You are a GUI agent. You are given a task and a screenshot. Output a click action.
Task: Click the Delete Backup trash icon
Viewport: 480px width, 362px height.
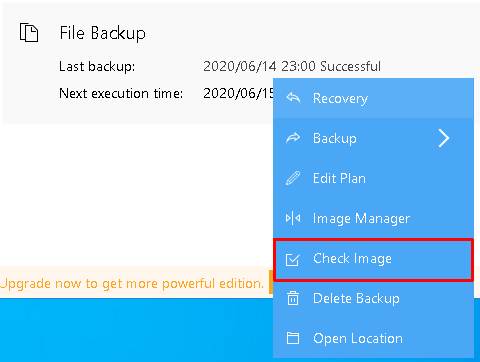(x=293, y=298)
